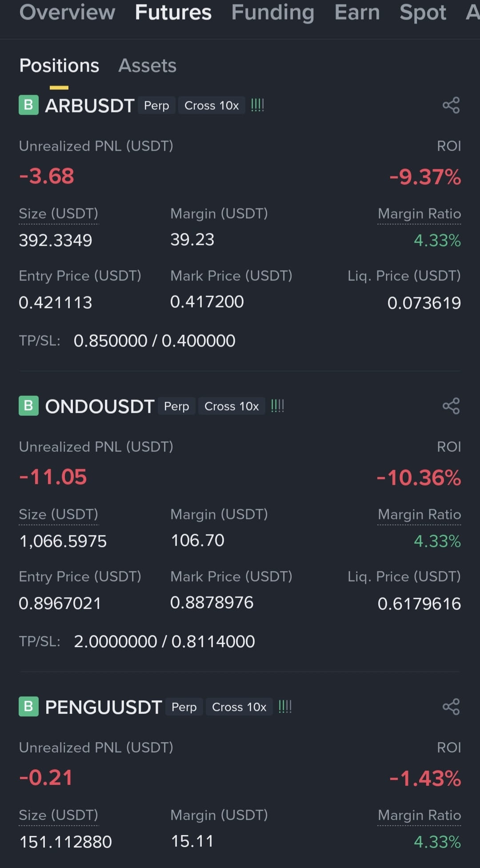
Task: Open the Overview tab
Action: (x=67, y=12)
